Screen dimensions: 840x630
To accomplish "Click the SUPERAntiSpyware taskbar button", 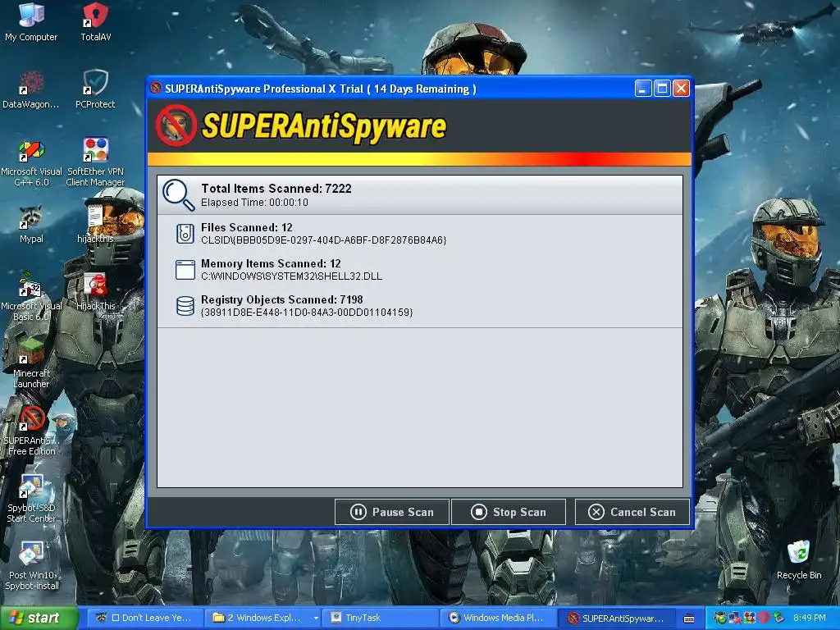I will (616, 618).
